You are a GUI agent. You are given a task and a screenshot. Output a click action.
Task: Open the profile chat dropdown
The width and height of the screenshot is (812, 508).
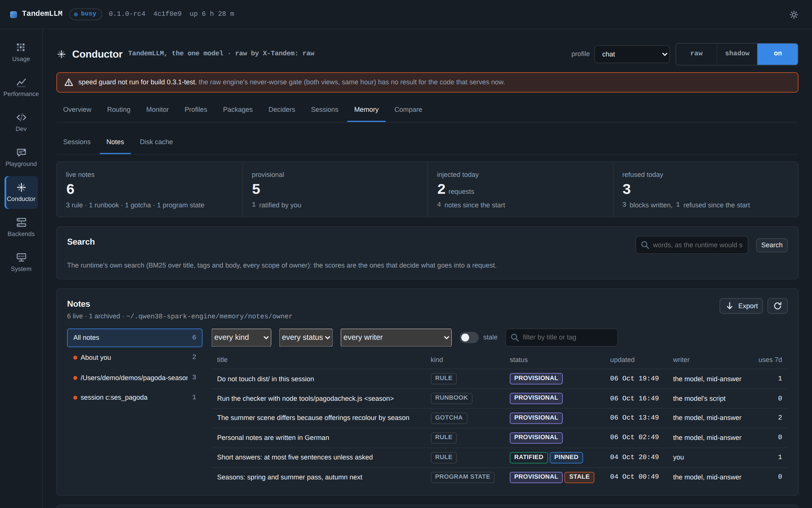coord(632,54)
